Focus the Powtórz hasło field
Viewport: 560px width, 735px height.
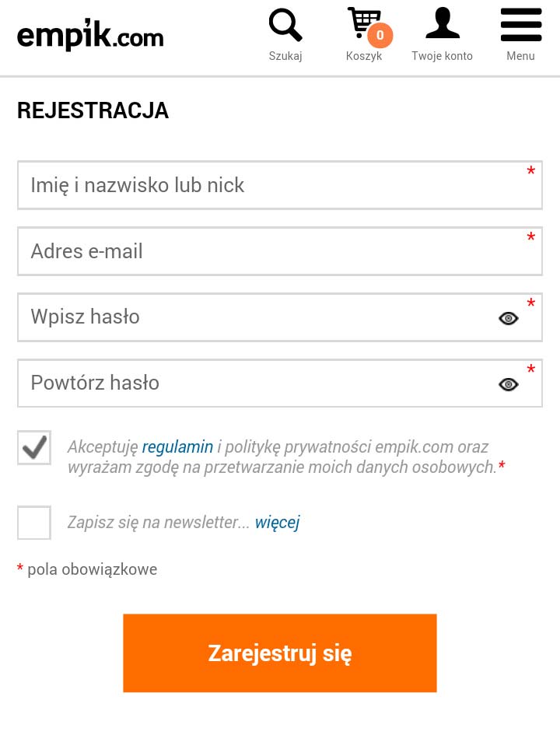[280, 383]
